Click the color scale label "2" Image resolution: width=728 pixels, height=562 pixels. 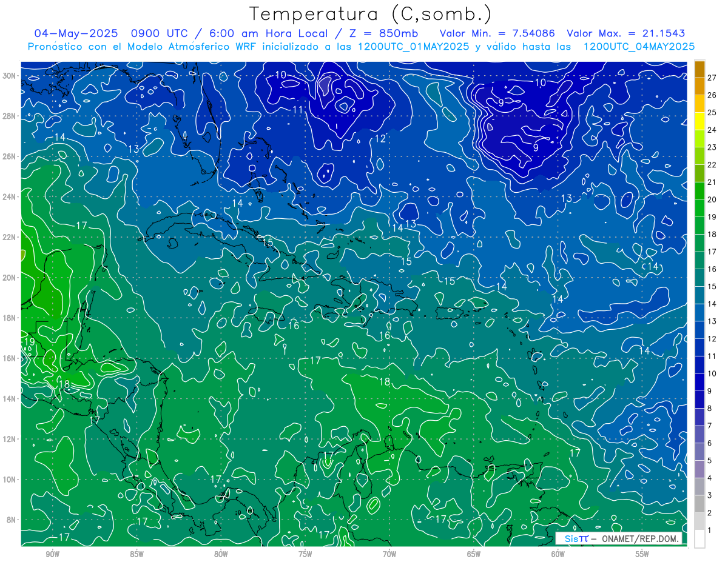click(710, 513)
